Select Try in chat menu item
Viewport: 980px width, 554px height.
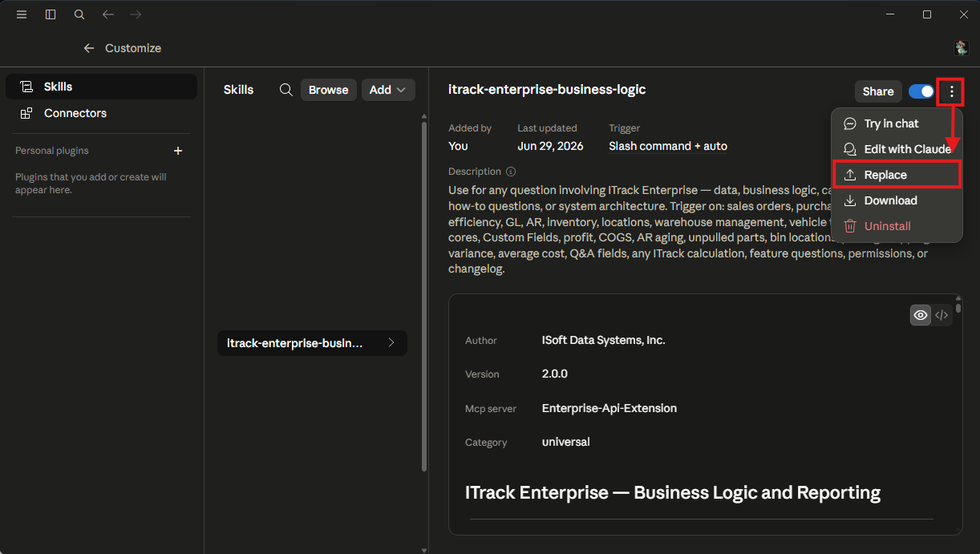point(897,123)
